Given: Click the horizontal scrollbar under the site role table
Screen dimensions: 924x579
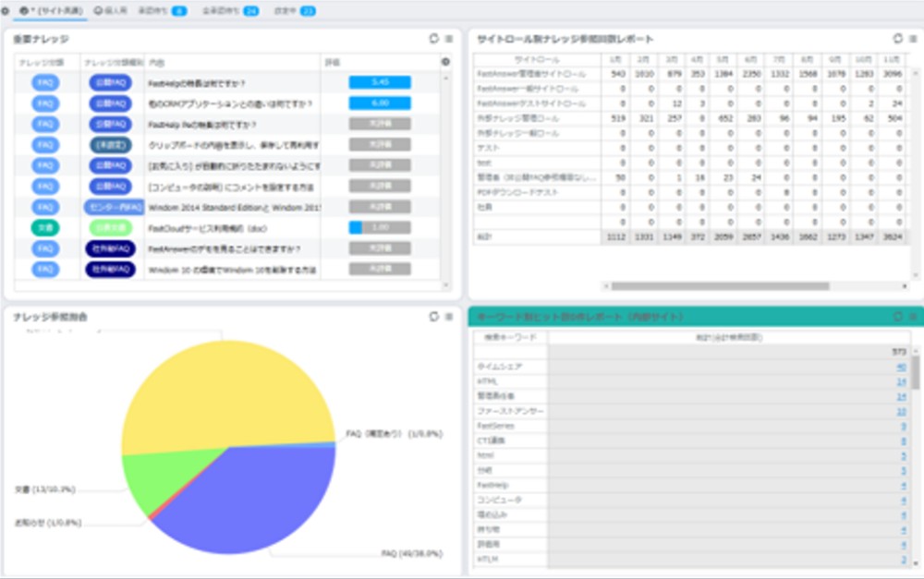Looking at the screenshot, I should (x=720, y=286).
